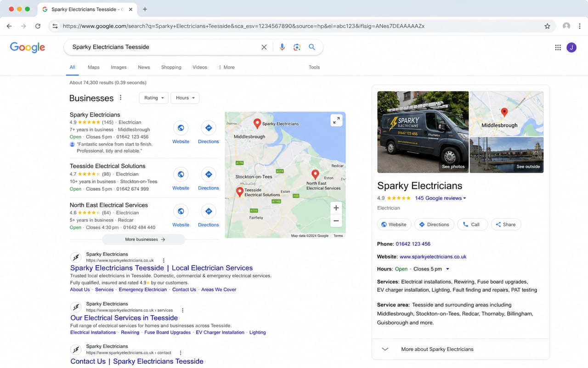The image size is (588, 368).
Task: Get Directions icon for Sparky Electricians listing
Action: pyautogui.click(x=209, y=128)
